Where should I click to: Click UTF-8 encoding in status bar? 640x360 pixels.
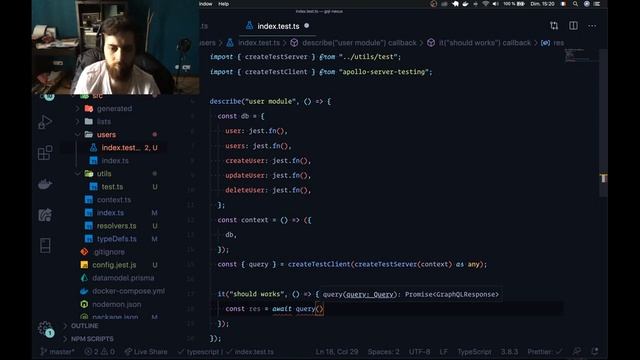pyautogui.click(x=419, y=351)
